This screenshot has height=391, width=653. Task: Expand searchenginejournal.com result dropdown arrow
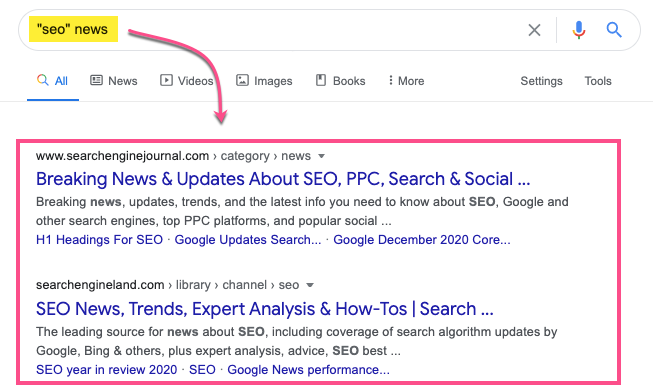(321, 157)
